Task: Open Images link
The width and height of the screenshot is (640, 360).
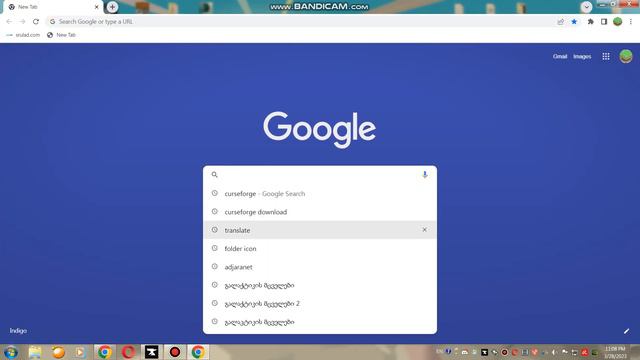Action: [582, 57]
